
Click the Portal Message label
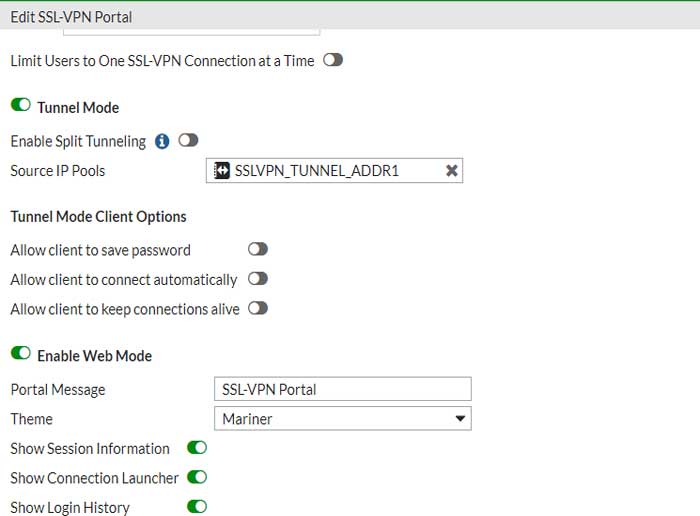click(58, 390)
